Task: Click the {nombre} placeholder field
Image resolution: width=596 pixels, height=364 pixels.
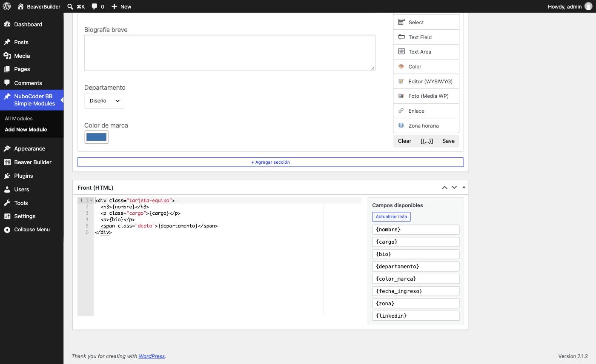Action: coord(415,230)
